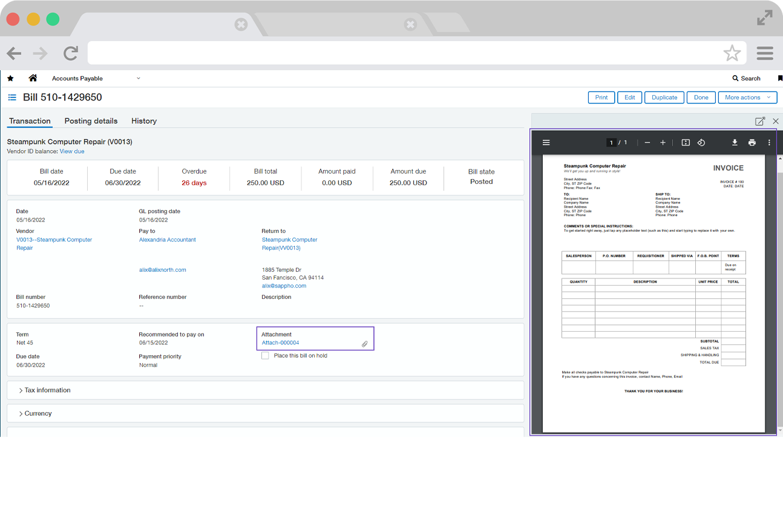This screenshot has height=532, width=783.
Task: Click the PDF viewer hamburger menu icon
Action: coord(546,143)
